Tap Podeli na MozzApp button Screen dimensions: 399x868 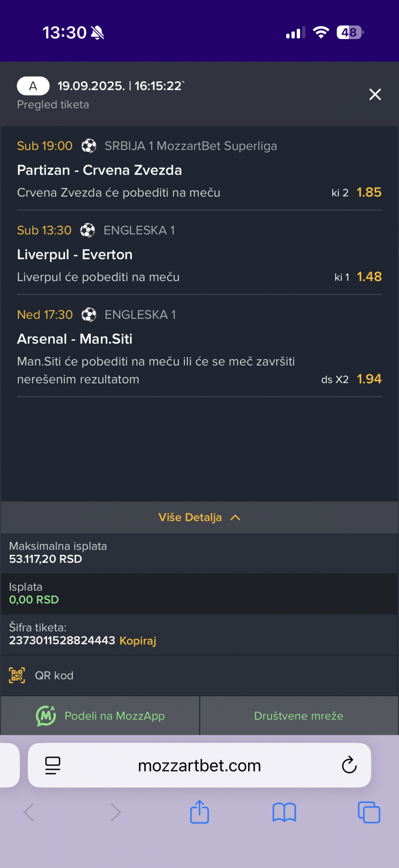(x=114, y=716)
